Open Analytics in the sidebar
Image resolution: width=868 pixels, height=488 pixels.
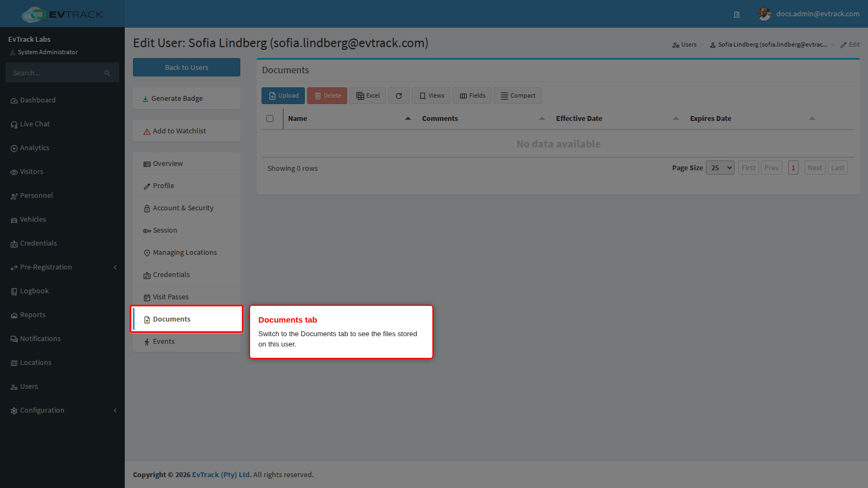click(x=62, y=148)
